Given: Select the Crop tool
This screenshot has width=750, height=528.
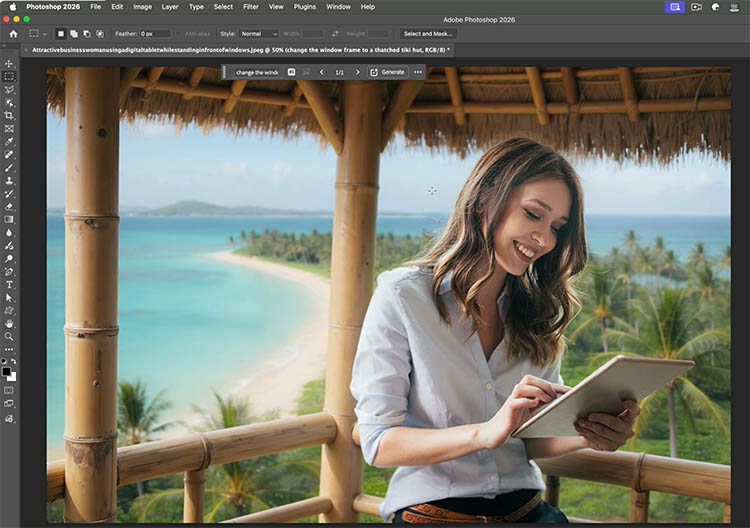Looking at the screenshot, I should click(x=9, y=115).
